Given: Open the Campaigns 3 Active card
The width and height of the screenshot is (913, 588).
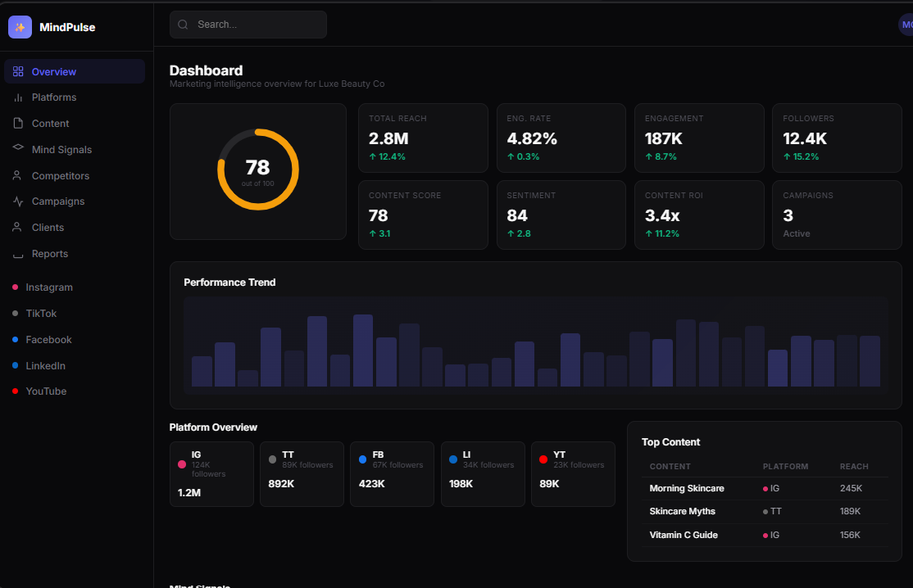Looking at the screenshot, I should pos(838,215).
